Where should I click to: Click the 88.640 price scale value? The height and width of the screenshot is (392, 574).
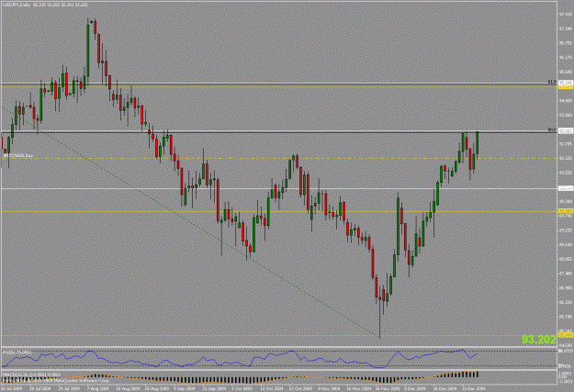[x=566, y=244]
